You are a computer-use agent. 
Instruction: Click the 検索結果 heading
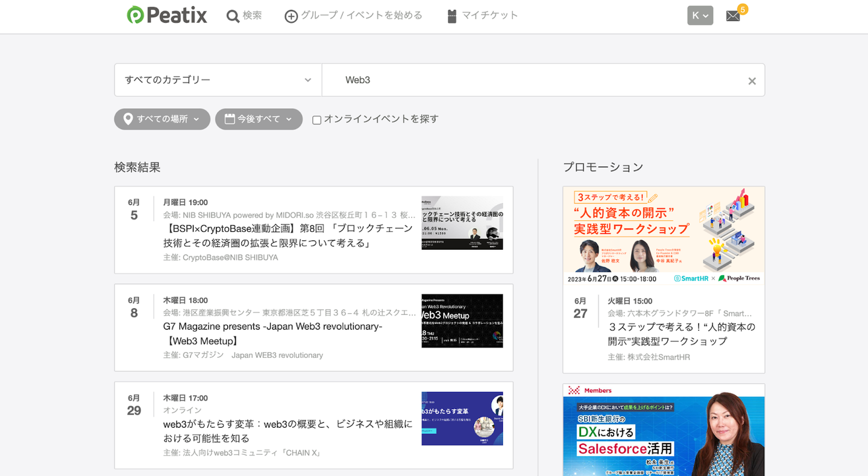(137, 167)
